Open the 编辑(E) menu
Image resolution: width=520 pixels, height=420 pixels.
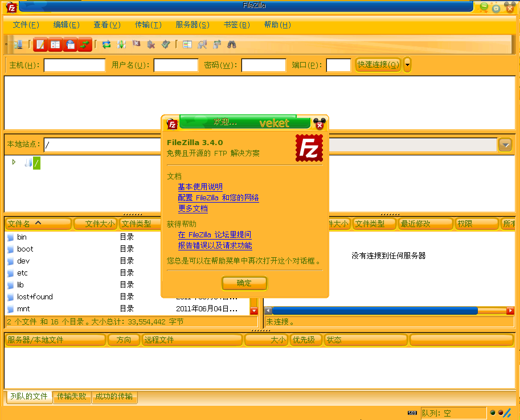66,25
